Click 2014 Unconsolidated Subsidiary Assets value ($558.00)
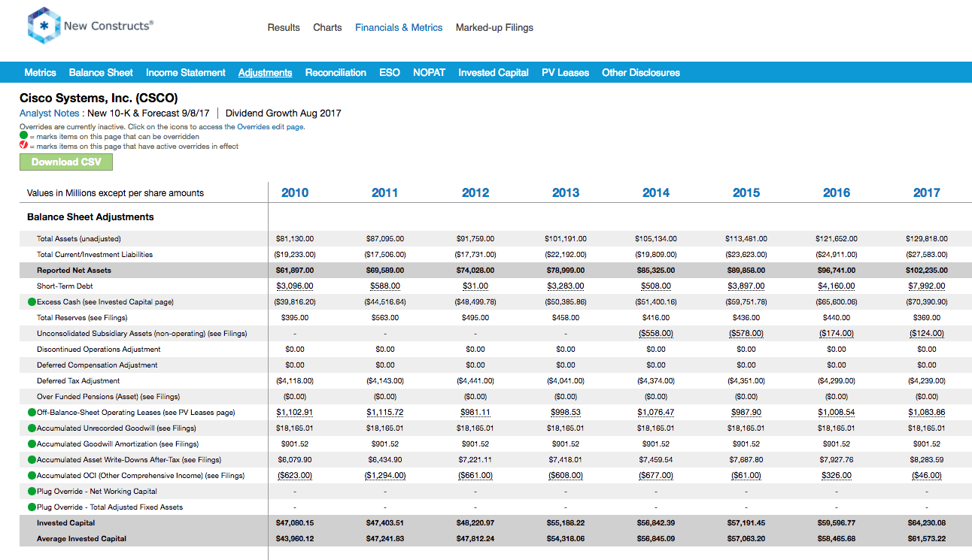Screen dimensions: 972x560 click(x=656, y=334)
